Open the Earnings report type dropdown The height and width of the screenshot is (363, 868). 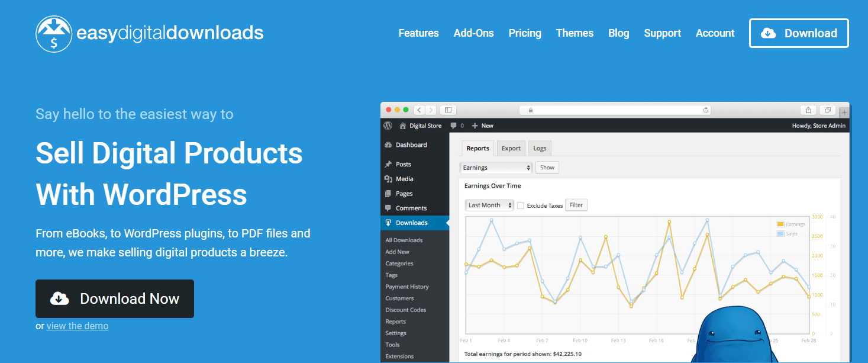(496, 168)
